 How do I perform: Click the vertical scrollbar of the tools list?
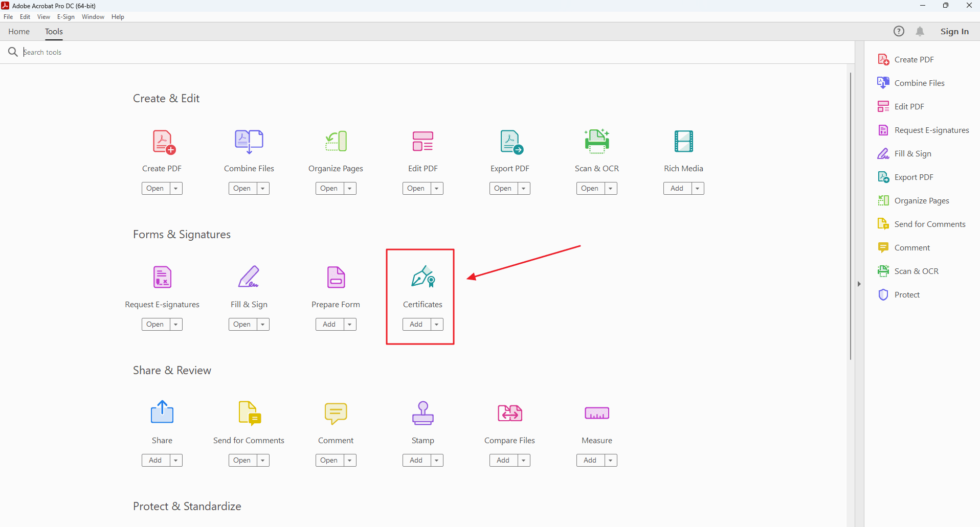click(851, 216)
